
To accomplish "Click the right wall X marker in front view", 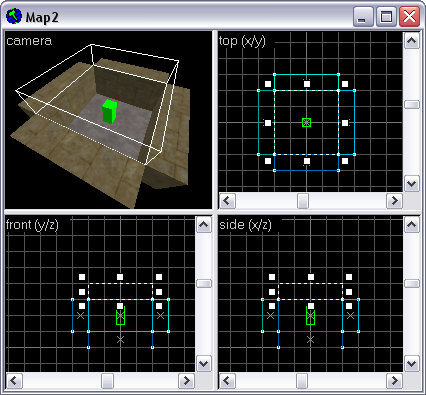I will [160, 315].
